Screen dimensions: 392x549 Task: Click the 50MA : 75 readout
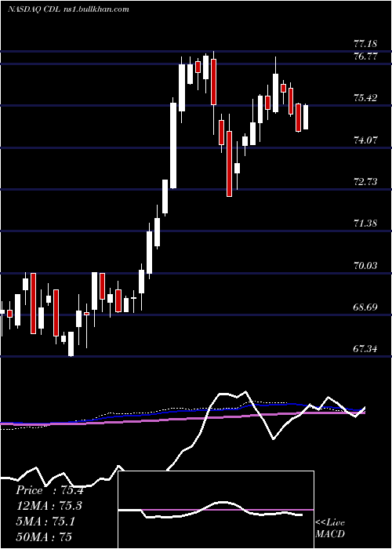pos(44,536)
